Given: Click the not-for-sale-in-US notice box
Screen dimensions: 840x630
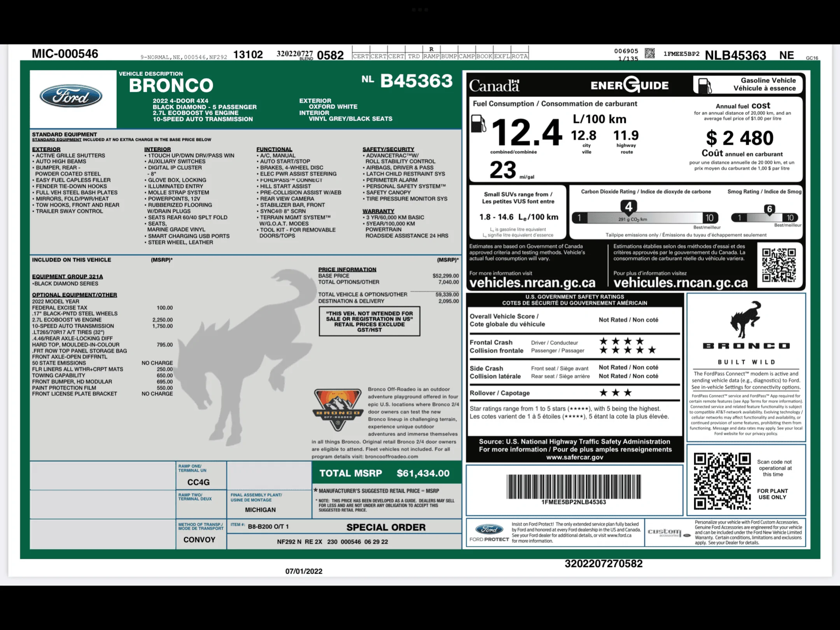Looking at the screenshot, I should 369,321.
